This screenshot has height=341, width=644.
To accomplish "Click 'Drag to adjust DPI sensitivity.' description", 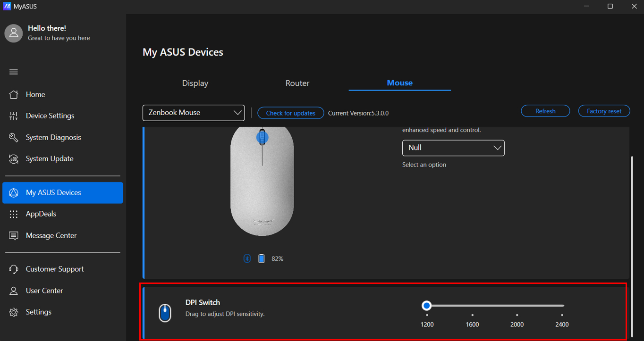I will point(225,314).
